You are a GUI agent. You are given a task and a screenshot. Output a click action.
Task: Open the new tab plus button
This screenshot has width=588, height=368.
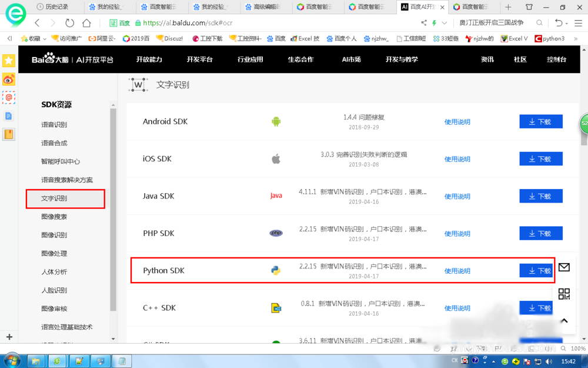508,7
